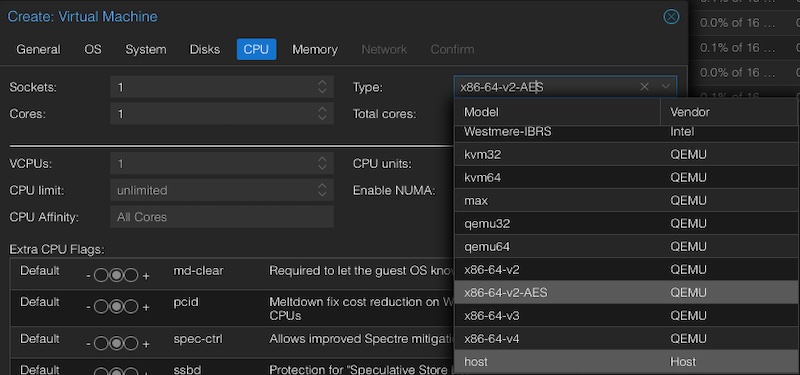Select the host CPU type
Screen dimensions: 800x375
[627, 362]
